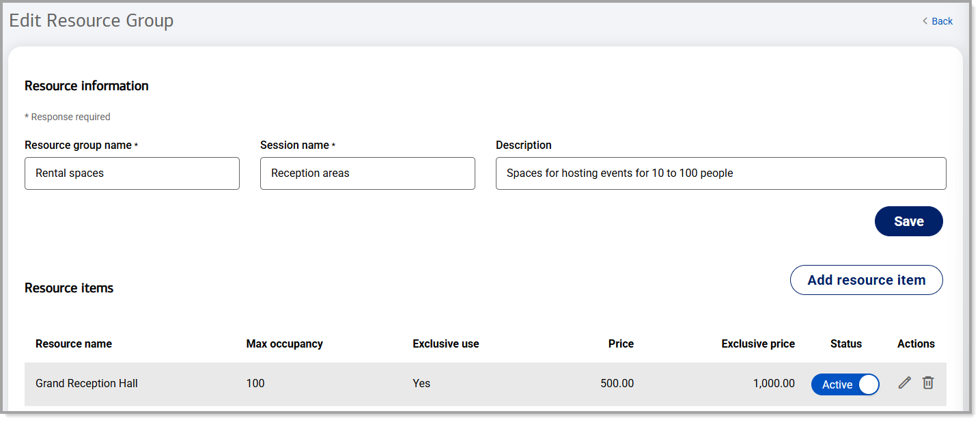Image resolution: width=980 pixels, height=422 pixels.
Task: Click the Response required note
Action: pos(68,117)
